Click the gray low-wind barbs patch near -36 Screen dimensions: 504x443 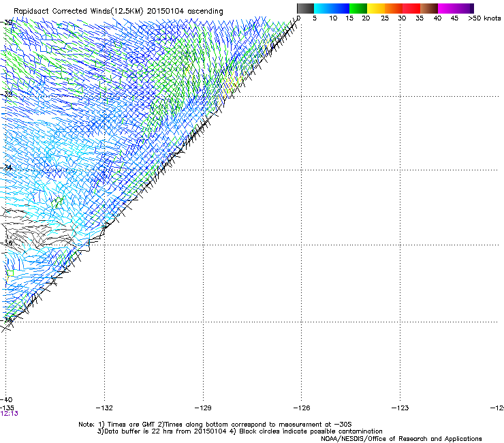tap(39, 233)
